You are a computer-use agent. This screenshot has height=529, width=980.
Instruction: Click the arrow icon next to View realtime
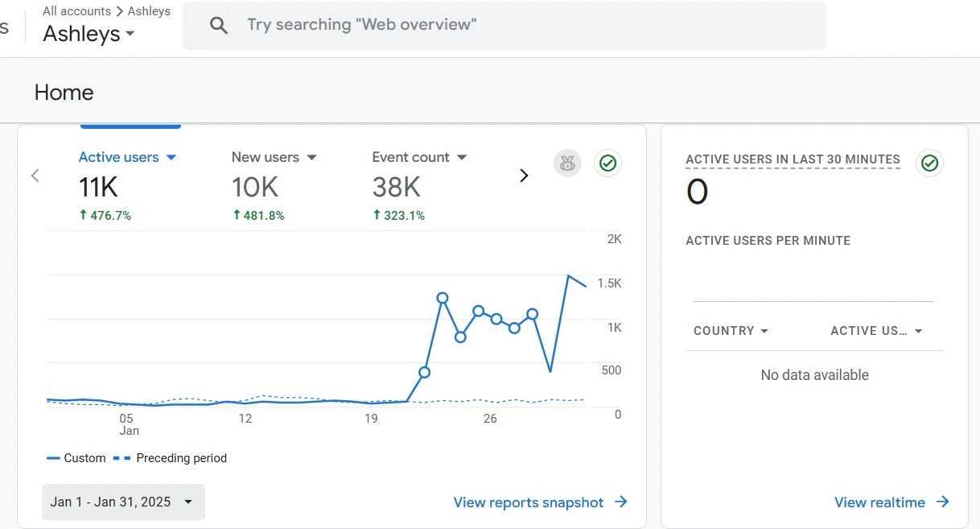pos(942,502)
